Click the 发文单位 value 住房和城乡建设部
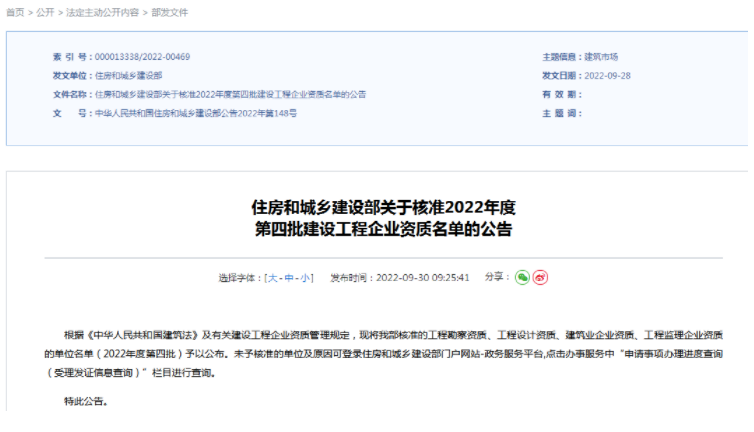This screenshot has height=432, width=754. point(128,76)
